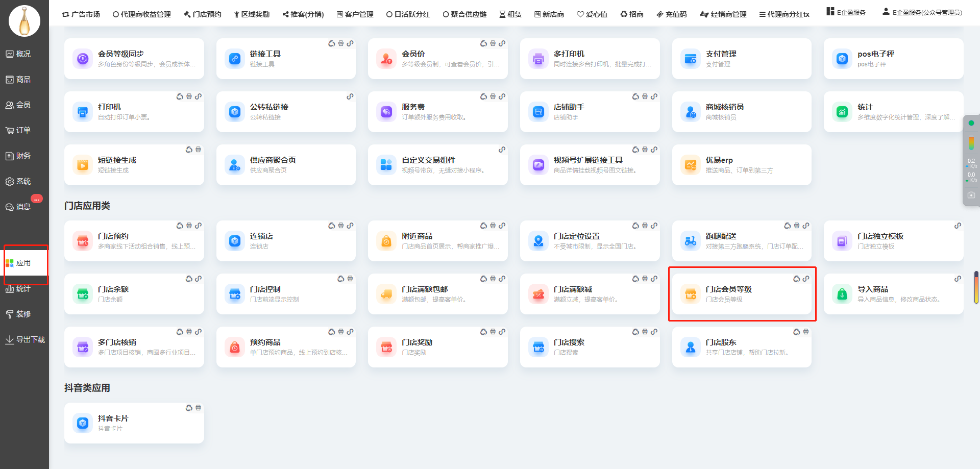This screenshot has height=469, width=980.
Task: Expand the E企盈服务(公众号管理员) account menu
Action: 922,12
